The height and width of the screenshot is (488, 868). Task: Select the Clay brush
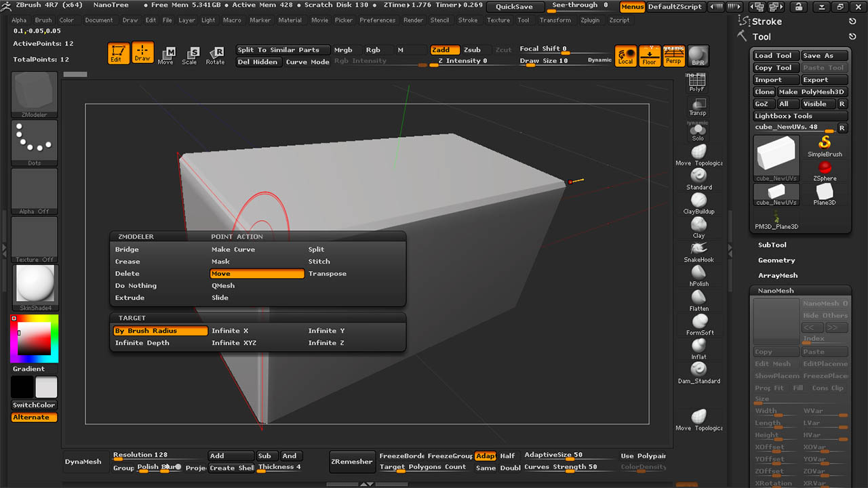pos(698,228)
